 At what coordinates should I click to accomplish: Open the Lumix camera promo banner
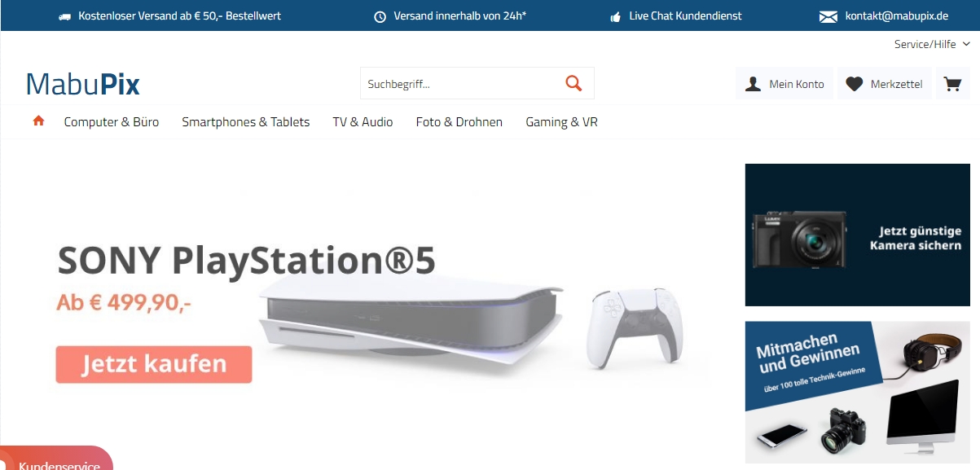coord(858,235)
